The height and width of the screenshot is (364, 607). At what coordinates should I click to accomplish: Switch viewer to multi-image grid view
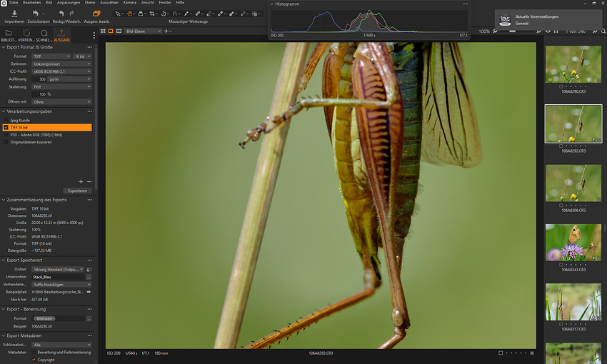[103, 31]
